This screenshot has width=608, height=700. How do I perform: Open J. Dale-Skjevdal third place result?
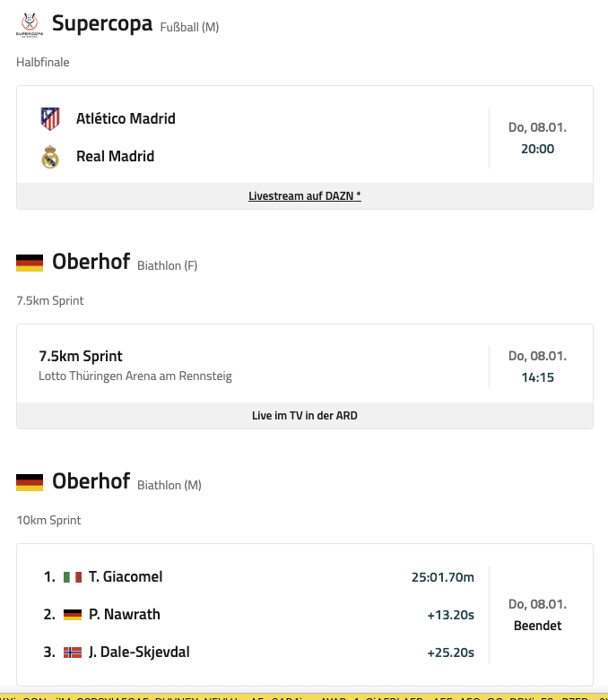(139, 652)
